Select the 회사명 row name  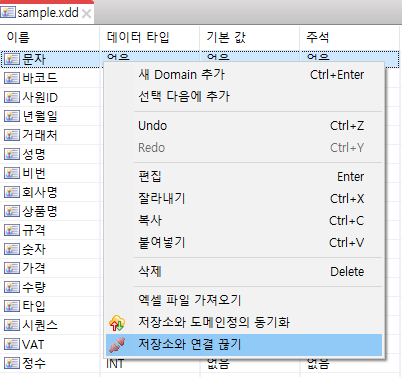pos(40,192)
